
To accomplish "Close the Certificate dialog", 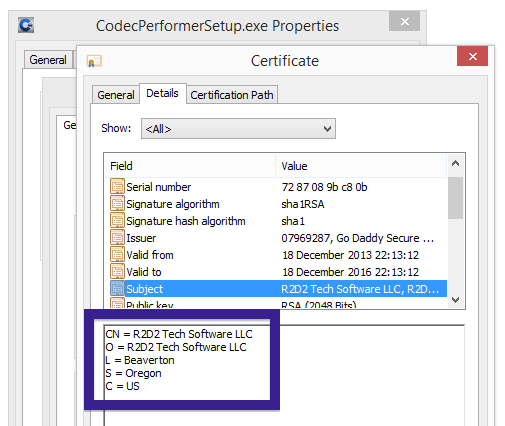I will pos(472,56).
